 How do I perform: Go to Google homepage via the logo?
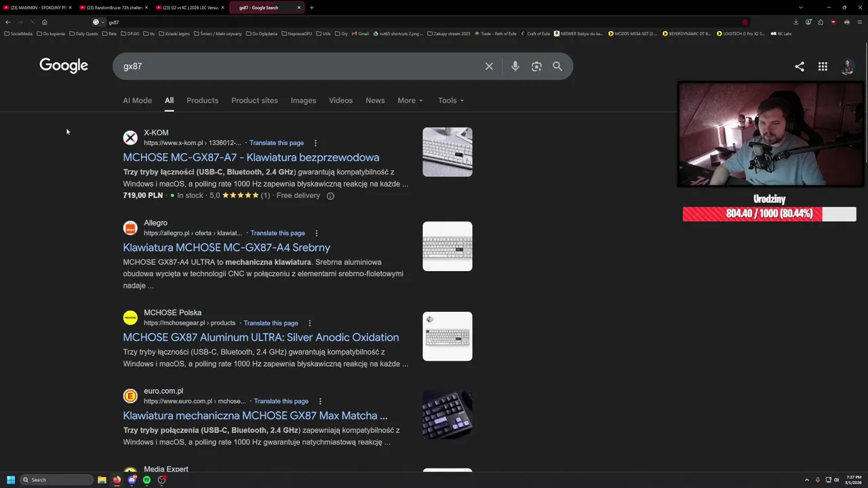click(x=64, y=66)
